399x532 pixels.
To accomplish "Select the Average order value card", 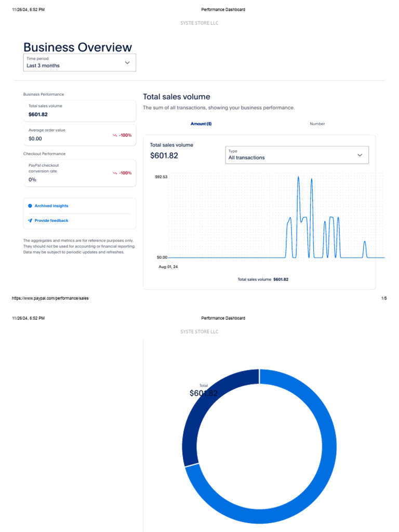I will click(x=79, y=135).
